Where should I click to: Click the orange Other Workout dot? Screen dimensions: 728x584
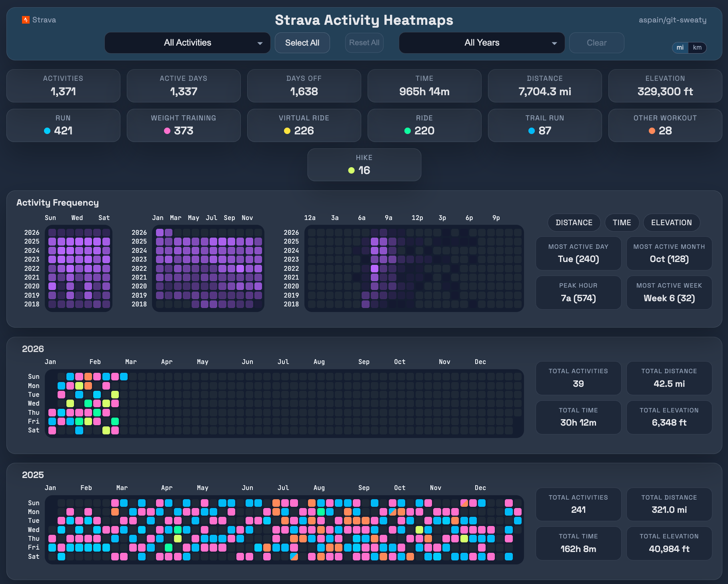click(x=652, y=131)
